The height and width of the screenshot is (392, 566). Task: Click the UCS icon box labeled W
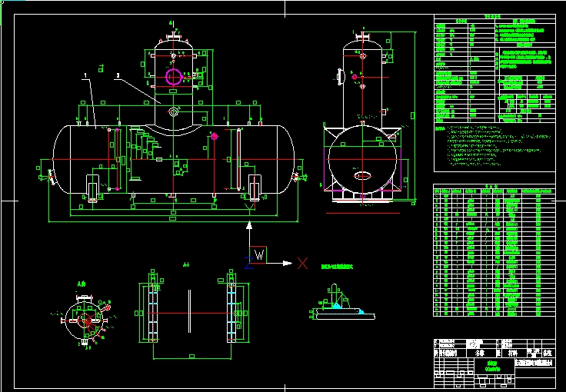258,255
